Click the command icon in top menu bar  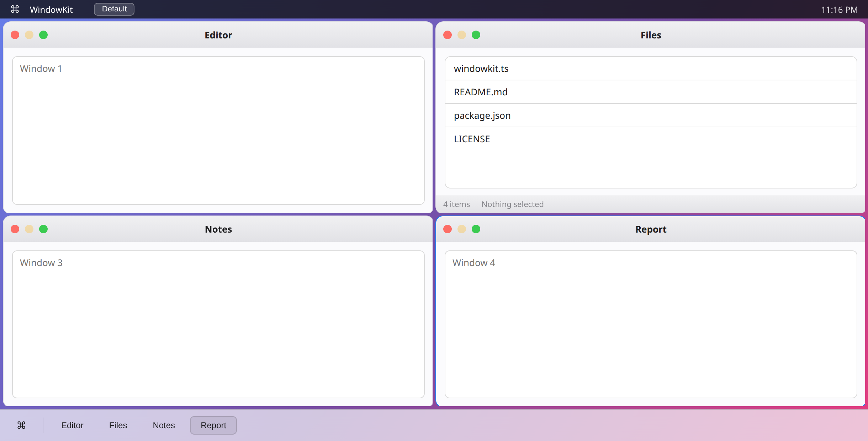click(15, 9)
